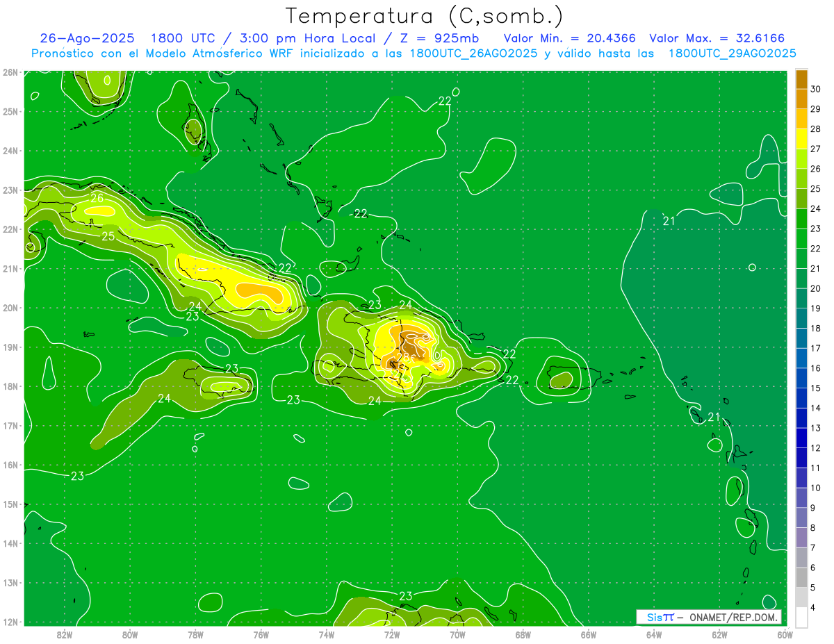Click legend label '20' on the color bar
The image size is (834, 644).
pos(816,288)
